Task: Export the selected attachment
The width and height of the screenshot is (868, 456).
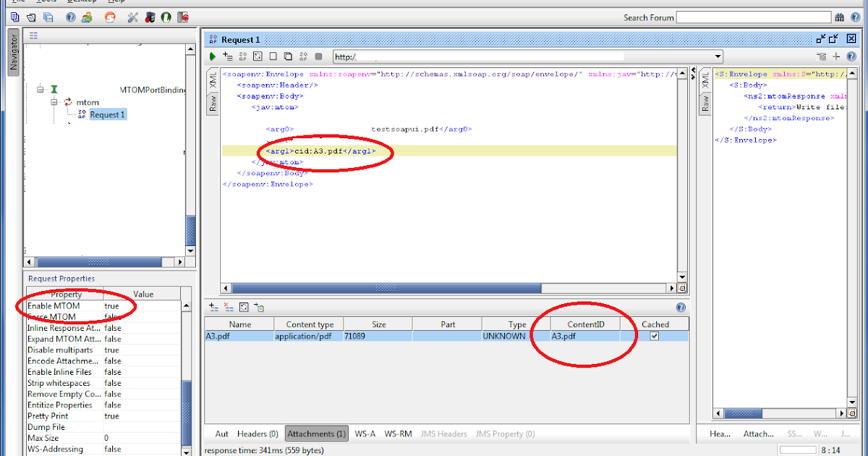Action: (258, 306)
